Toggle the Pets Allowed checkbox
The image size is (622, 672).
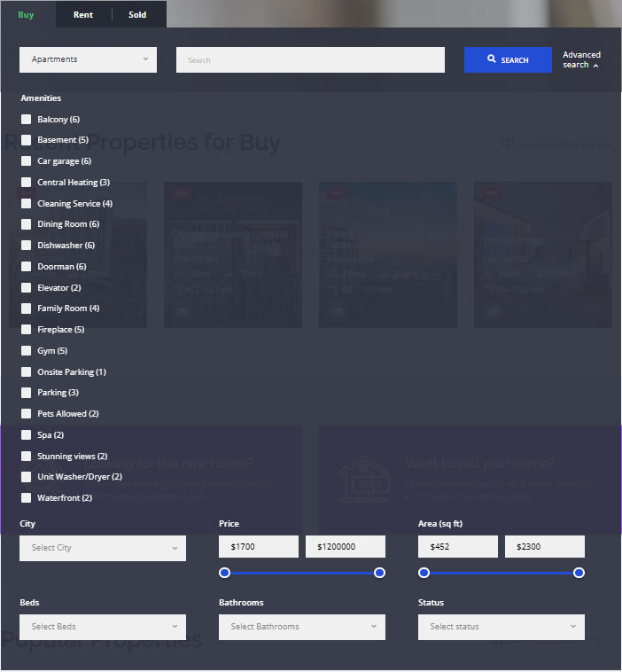(x=27, y=414)
